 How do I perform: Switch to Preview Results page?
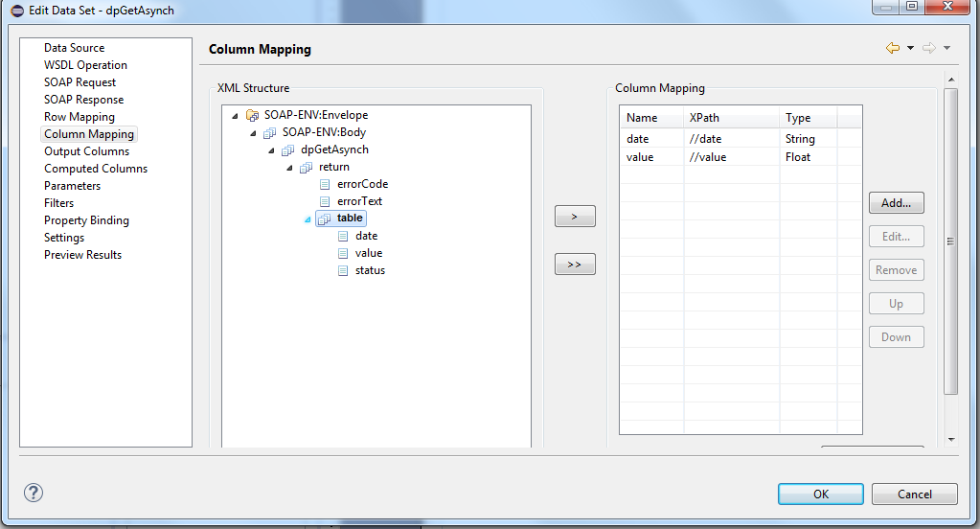82,255
